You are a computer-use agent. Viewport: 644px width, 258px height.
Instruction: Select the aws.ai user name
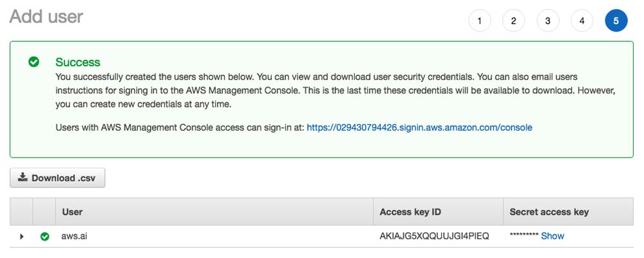coord(74,236)
